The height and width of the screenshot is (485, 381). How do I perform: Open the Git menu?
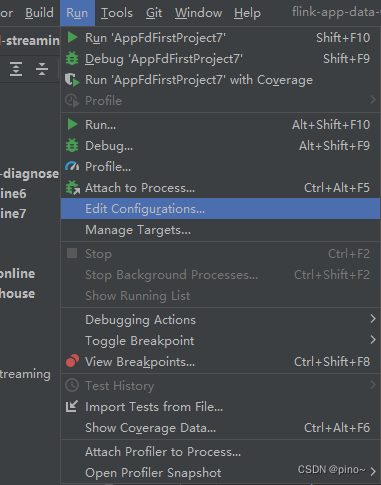click(154, 13)
